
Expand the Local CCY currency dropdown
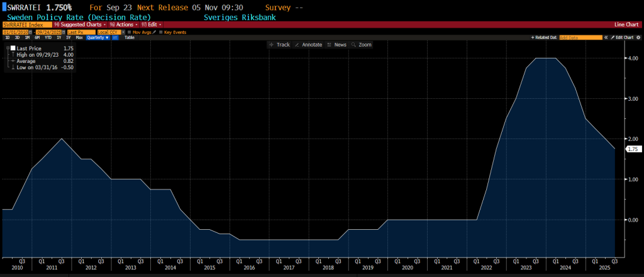point(111,31)
